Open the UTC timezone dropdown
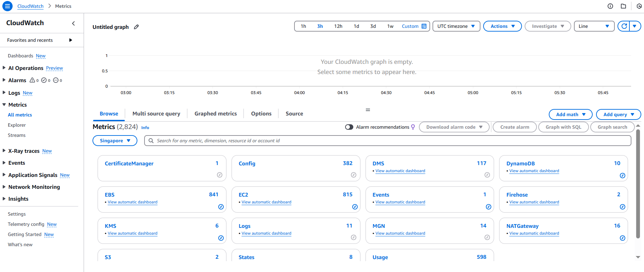The width and height of the screenshot is (644, 272). point(456,26)
